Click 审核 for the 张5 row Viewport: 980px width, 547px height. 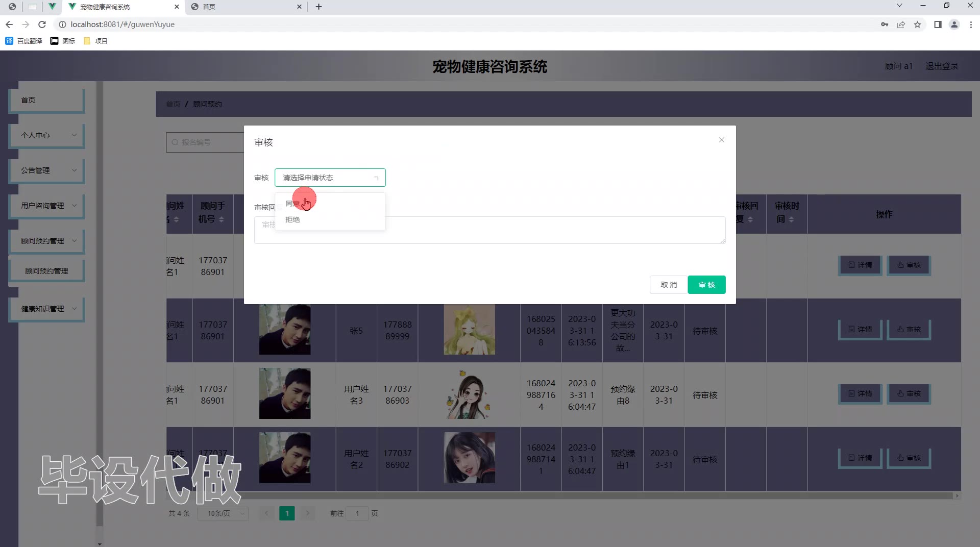tap(909, 330)
